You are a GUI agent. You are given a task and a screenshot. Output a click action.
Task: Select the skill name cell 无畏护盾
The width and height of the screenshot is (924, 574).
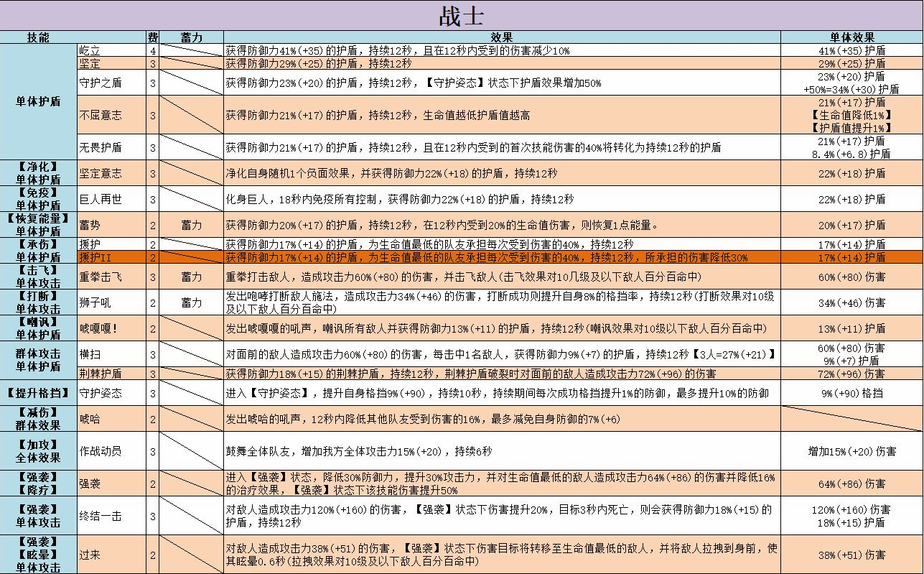pyautogui.click(x=111, y=147)
